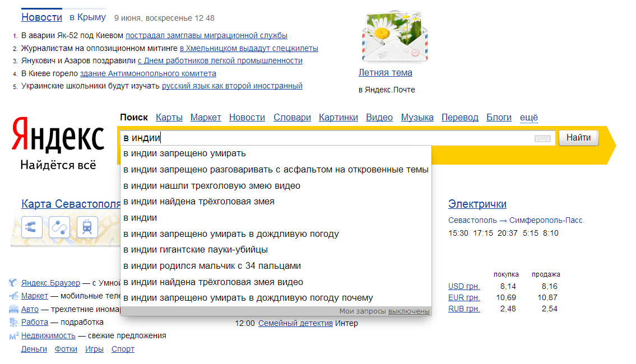636x364 pixels.
Task: Open the Картинки tab
Action: pyautogui.click(x=338, y=118)
